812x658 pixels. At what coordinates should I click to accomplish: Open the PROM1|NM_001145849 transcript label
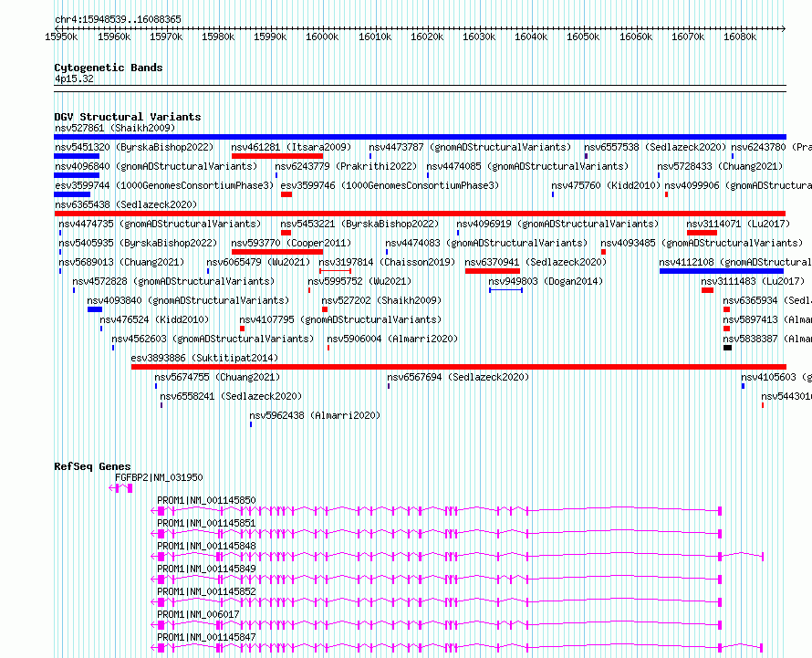click(x=206, y=569)
